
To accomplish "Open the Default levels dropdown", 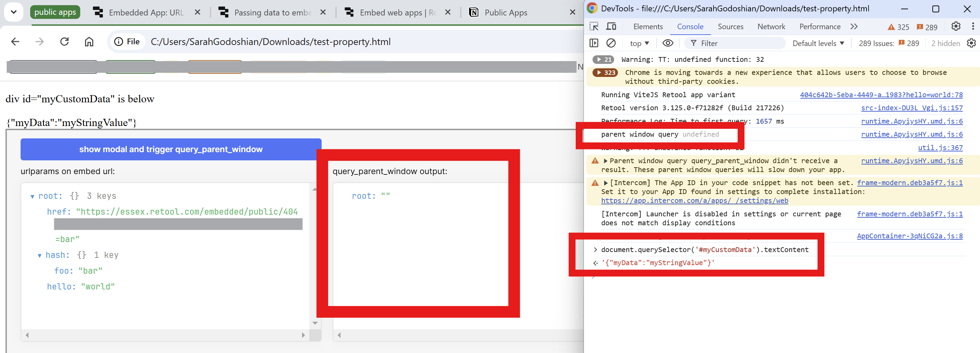I will (818, 43).
